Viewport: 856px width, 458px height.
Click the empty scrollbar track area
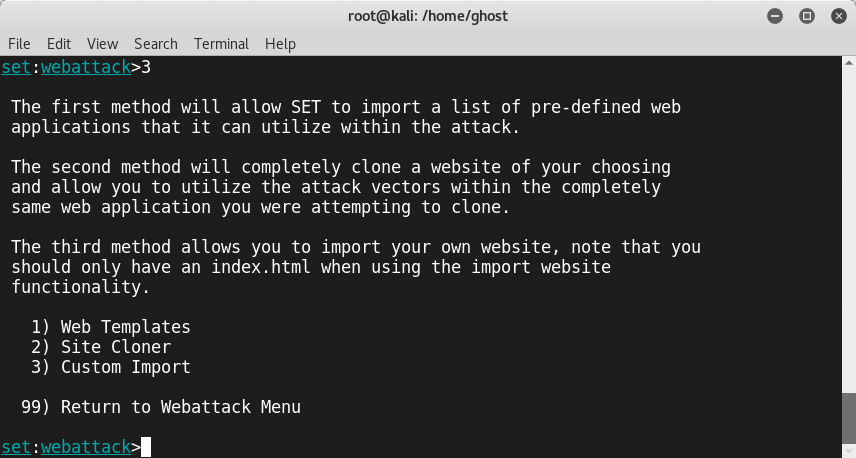849,229
